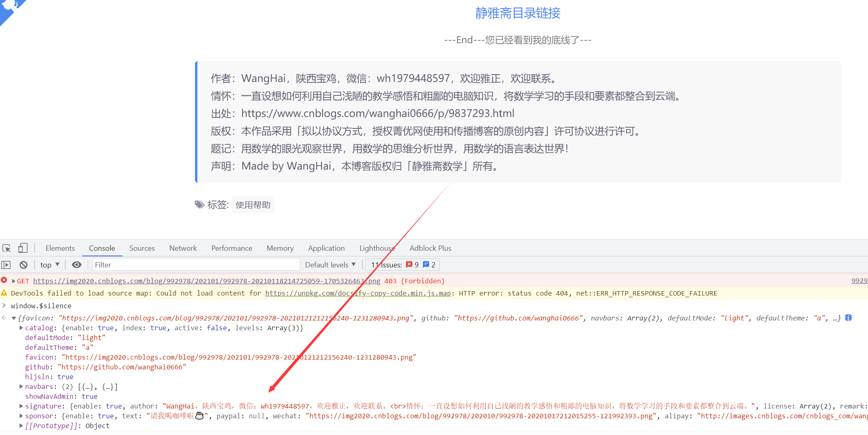868x435 pixels.
Task: Expand the navbars array
Action: pyautogui.click(x=21, y=386)
